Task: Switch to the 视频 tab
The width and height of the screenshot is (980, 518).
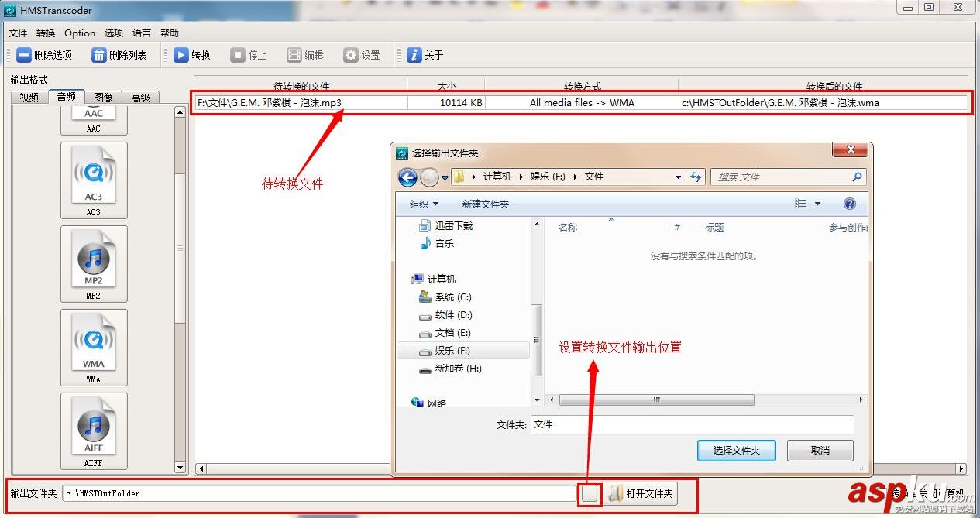Action: tap(29, 96)
